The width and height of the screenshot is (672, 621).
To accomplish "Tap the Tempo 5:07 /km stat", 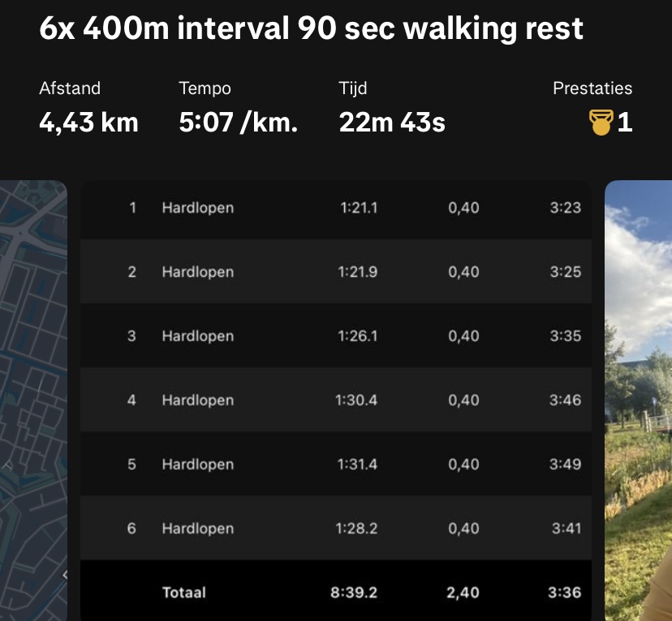I will [238, 123].
